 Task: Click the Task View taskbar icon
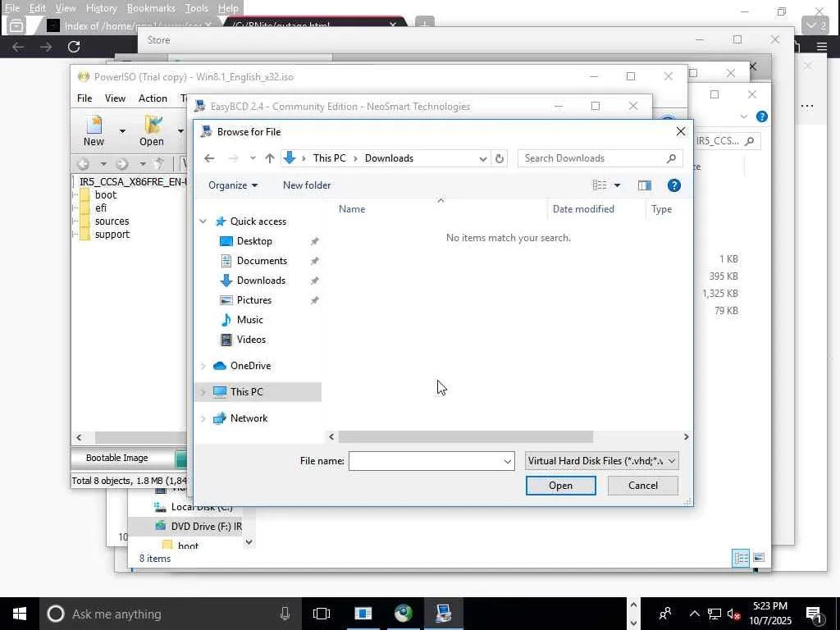pos(322,614)
